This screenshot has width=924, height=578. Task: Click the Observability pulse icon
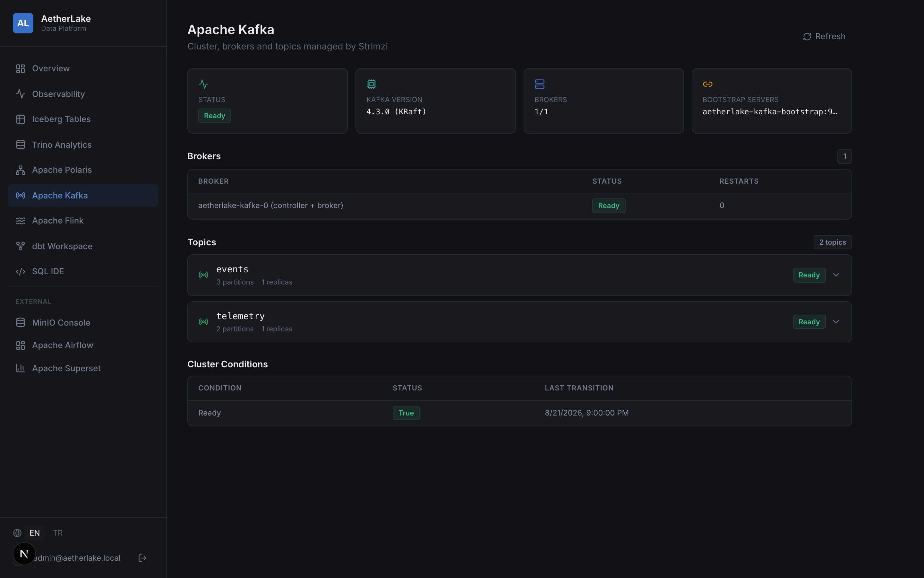coord(21,94)
